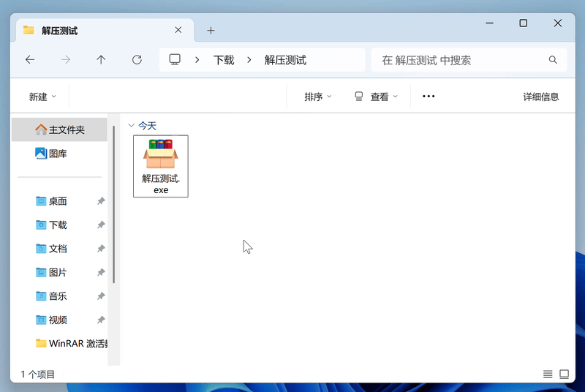Click the This PC monitor icon in address bar
585x392 pixels.
coord(175,60)
